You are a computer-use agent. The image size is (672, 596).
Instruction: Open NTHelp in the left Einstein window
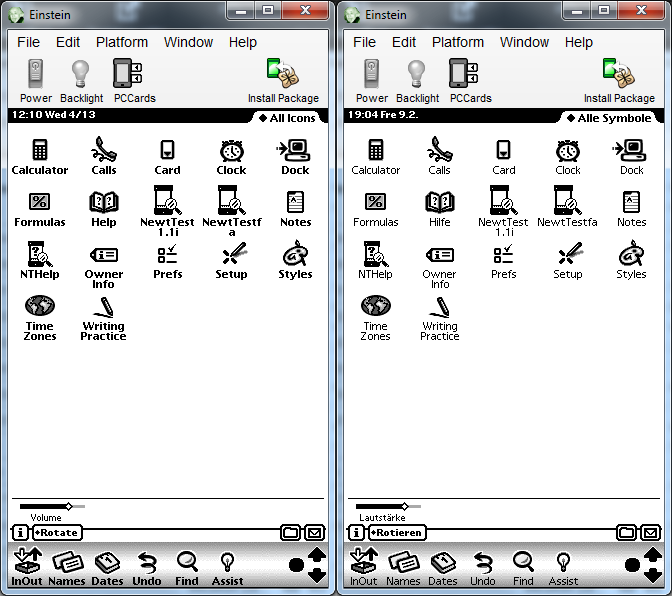point(39,260)
